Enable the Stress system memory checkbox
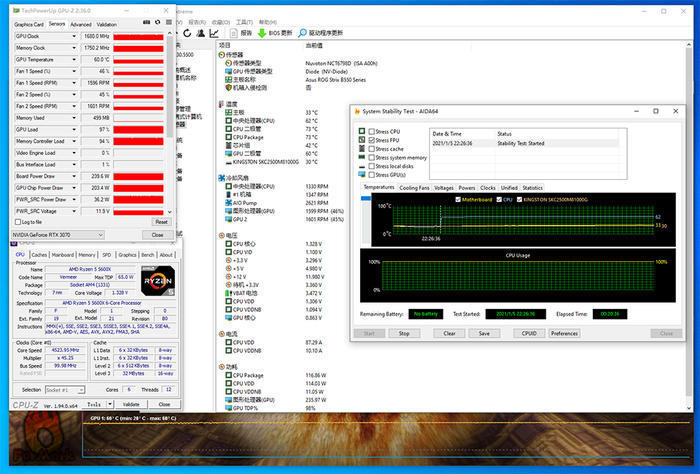This screenshot has height=474, width=700. [x=371, y=158]
